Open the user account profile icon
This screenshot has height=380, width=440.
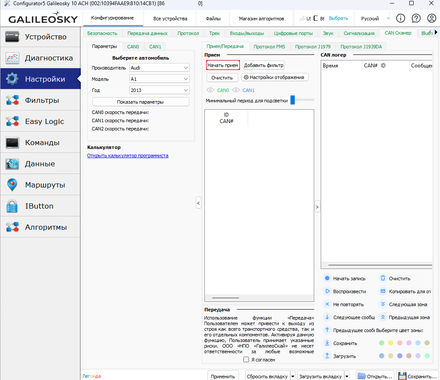point(431,18)
